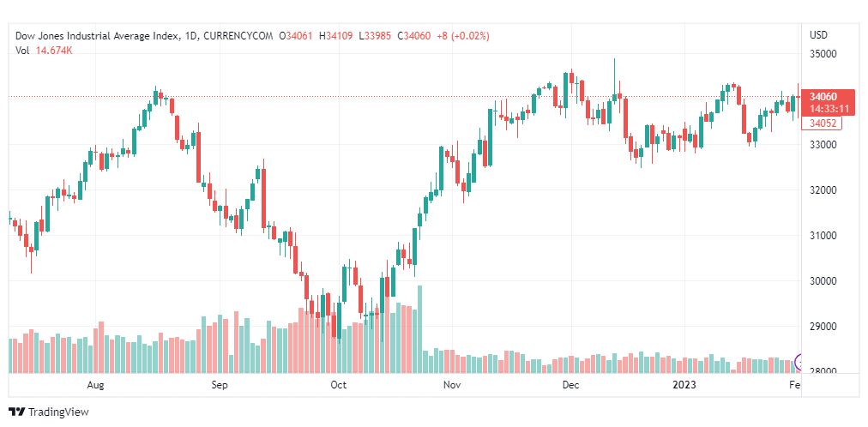
Task: Click the CURRENCYCOM exchange label
Action: point(238,36)
